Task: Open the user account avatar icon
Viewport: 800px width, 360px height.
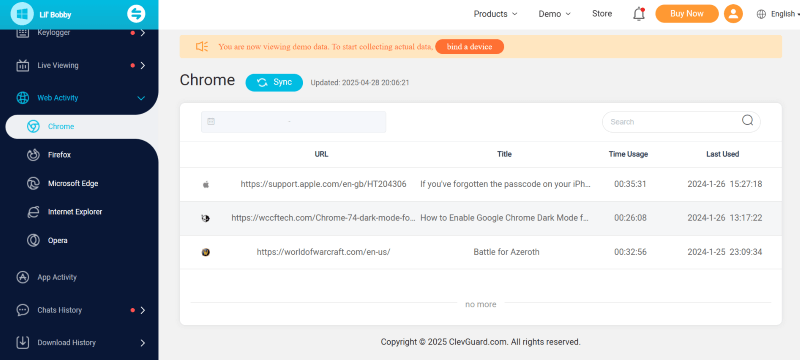Action: point(733,14)
